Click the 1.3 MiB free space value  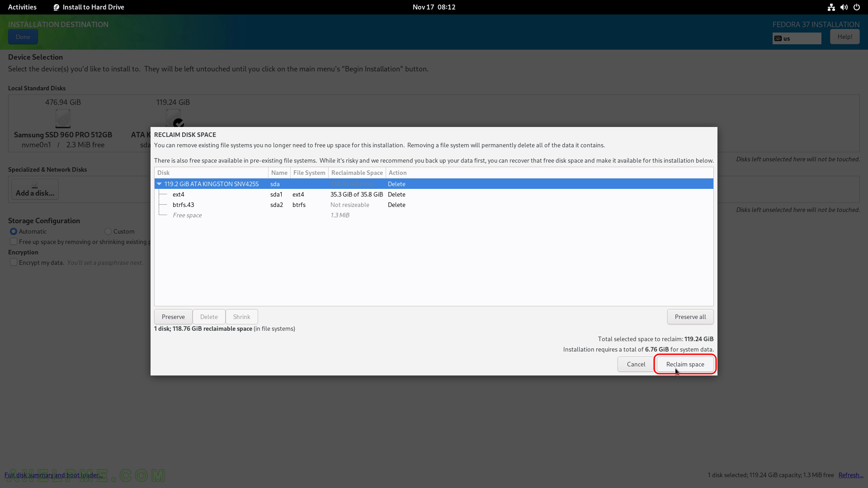(340, 215)
